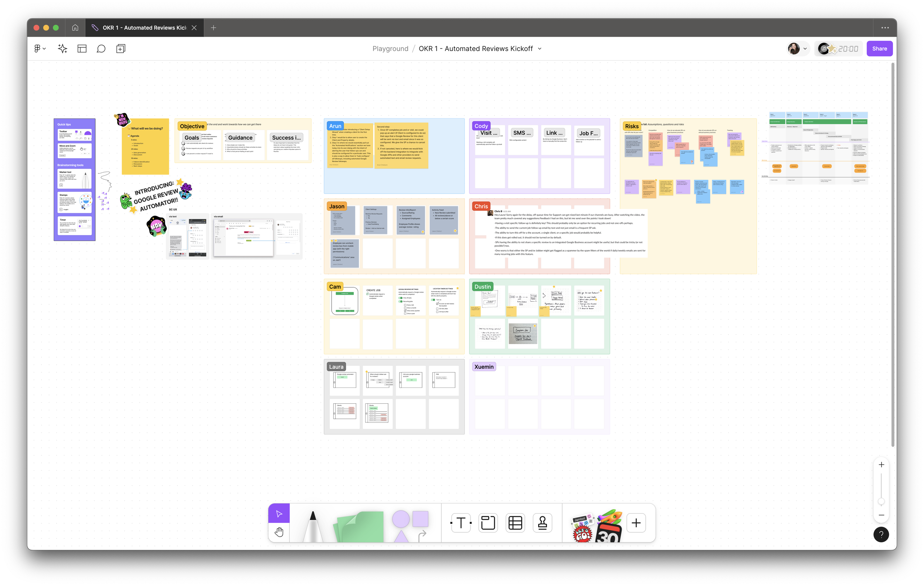Expand the file title dropdown chevron

540,49
